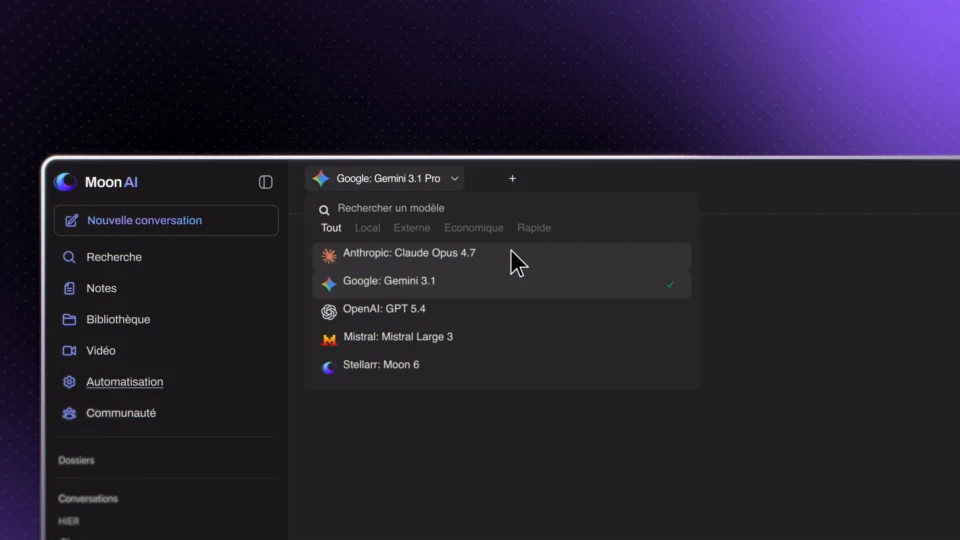This screenshot has height=540, width=960.
Task: Click the Vidéo camera icon
Action: pos(69,351)
